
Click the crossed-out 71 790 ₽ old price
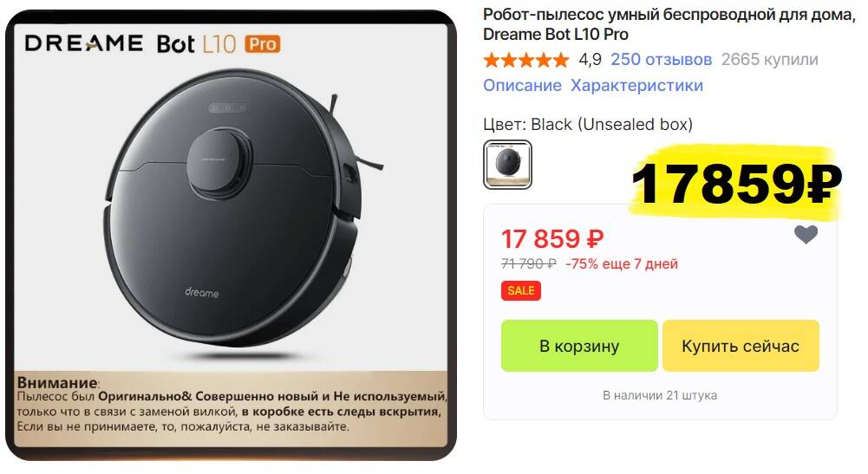pyautogui.click(x=528, y=263)
